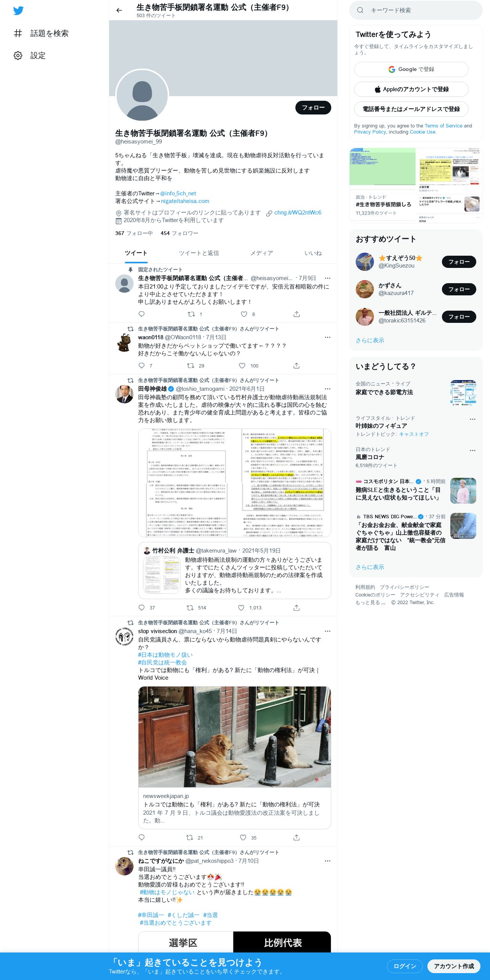The image size is (490, 980).
Task: Open the profile avatar image
Action: (142, 95)
